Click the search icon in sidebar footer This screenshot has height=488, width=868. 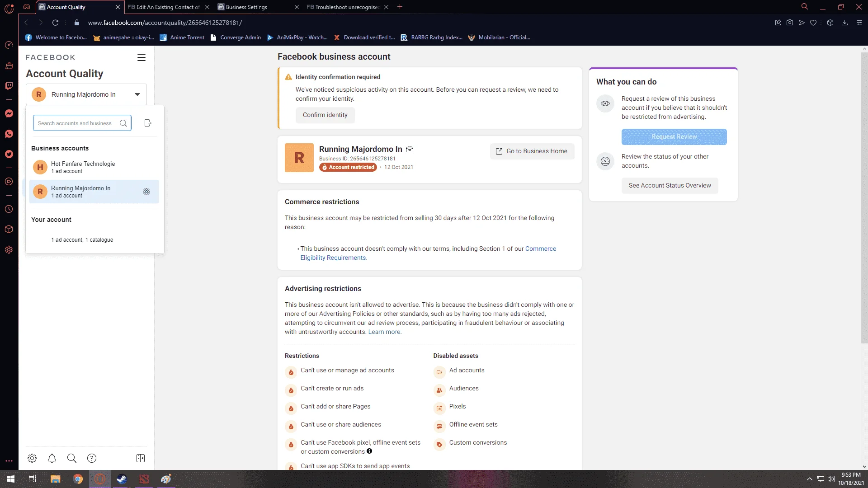click(x=72, y=458)
